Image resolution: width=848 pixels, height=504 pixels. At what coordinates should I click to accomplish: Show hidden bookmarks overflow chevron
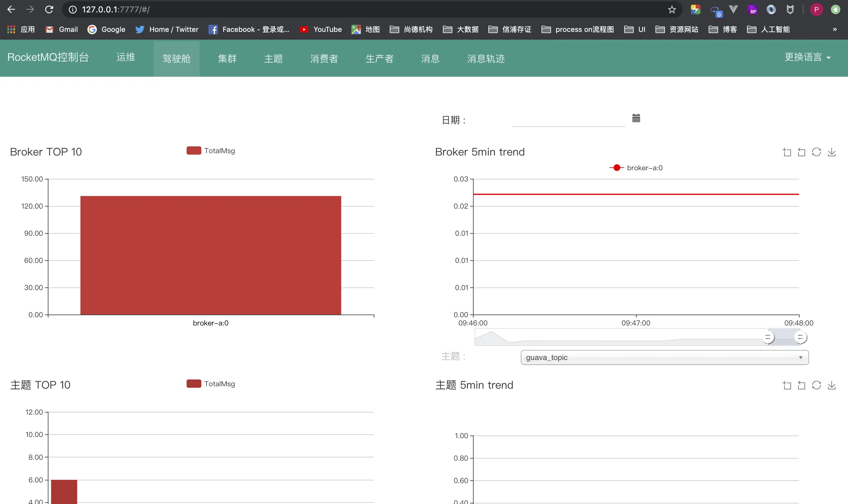pyautogui.click(x=835, y=29)
